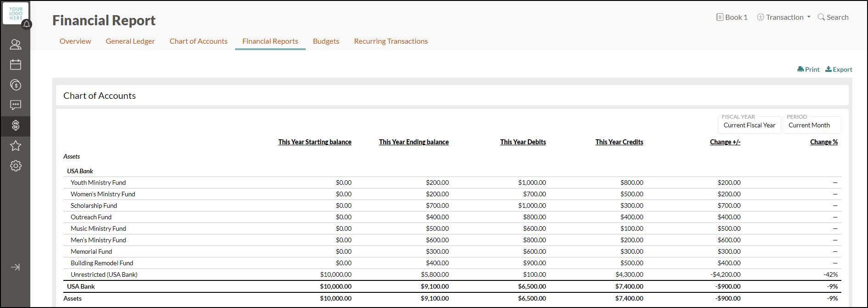This screenshot has width=868, height=308.
Task: Select the Accounting dollar sidebar icon
Action: point(16,125)
